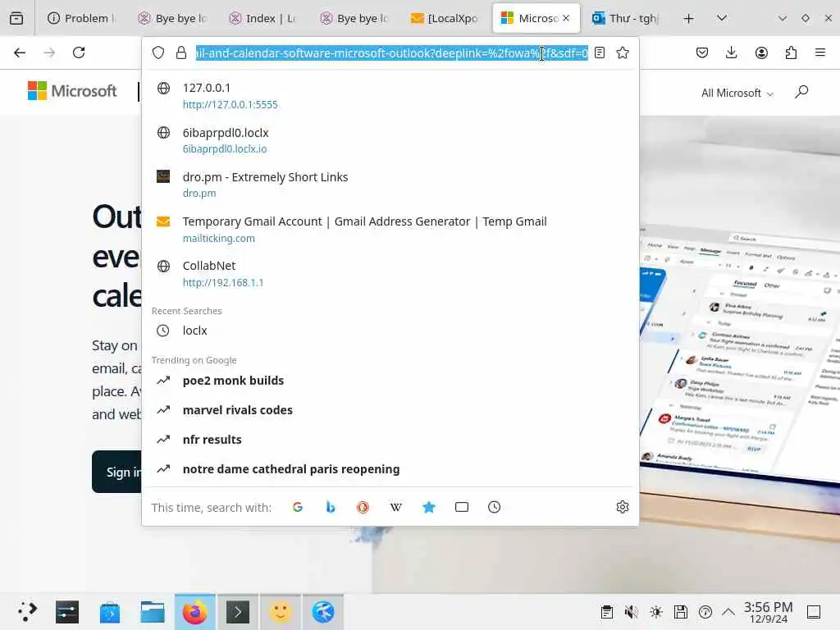Search history using clock icon
840x630 pixels.
[x=494, y=507]
